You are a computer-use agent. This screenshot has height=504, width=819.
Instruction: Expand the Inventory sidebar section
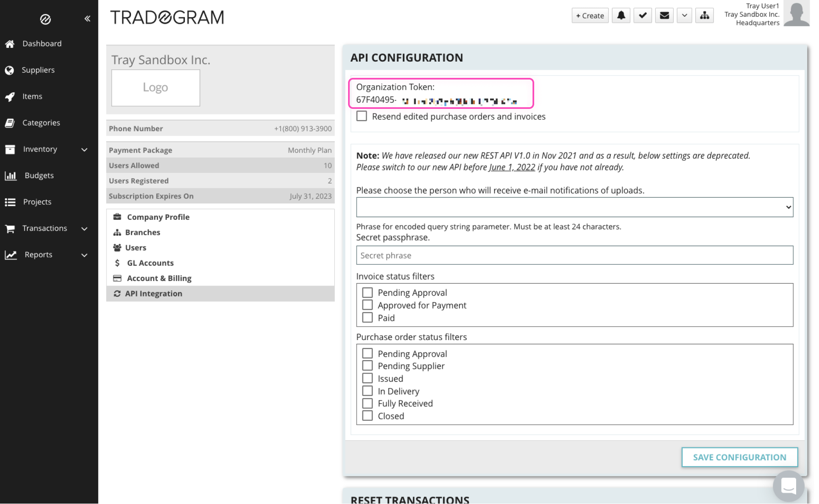[40, 149]
